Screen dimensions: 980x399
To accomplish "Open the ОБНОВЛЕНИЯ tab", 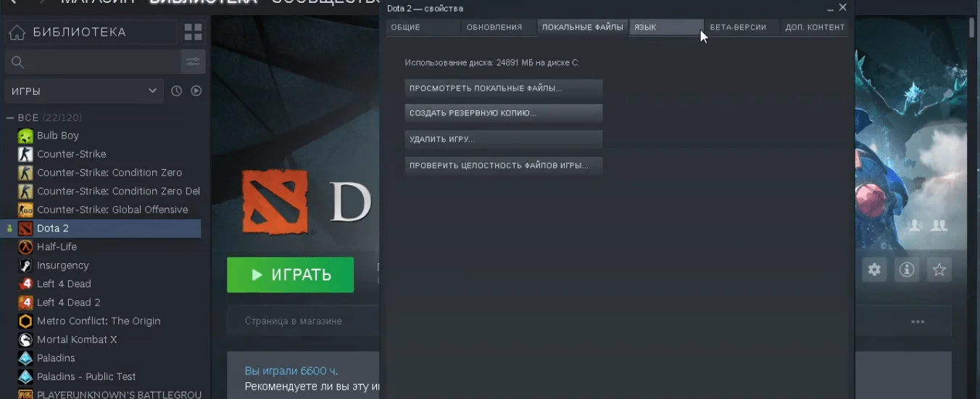I will tap(498, 28).
